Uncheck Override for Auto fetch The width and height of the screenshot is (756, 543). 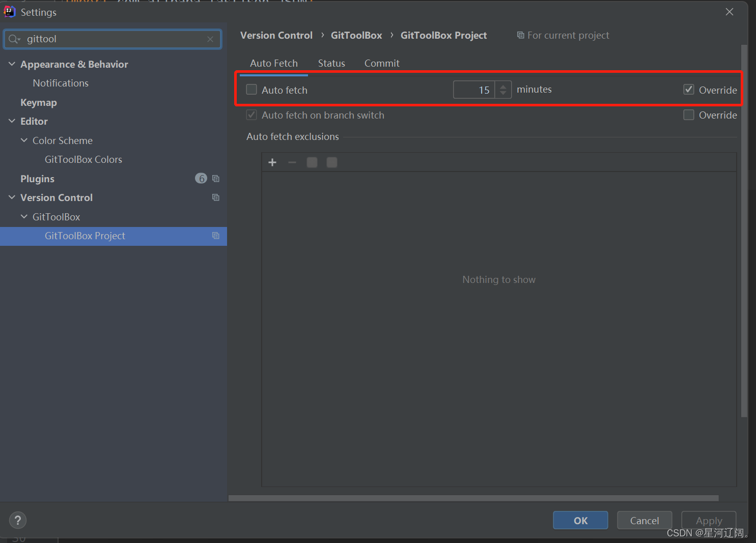[689, 90]
